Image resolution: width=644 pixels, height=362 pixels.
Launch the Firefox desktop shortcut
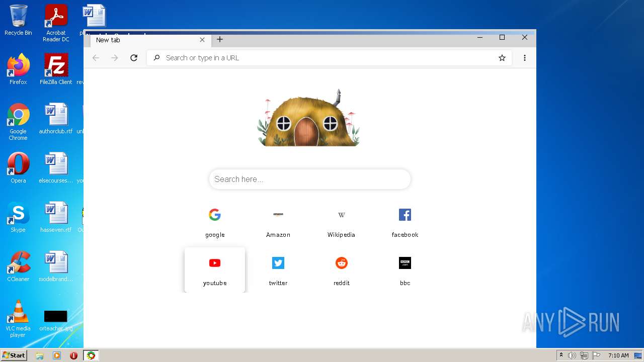[x=18, y=69]
